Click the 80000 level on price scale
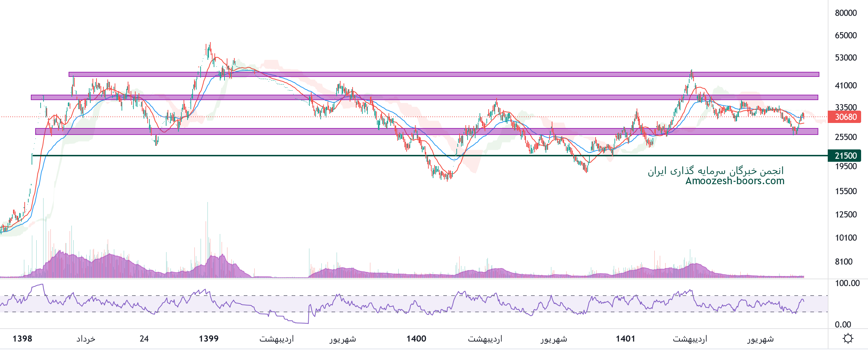The width and height of the screenshot is (868, 350). (846, 13)
